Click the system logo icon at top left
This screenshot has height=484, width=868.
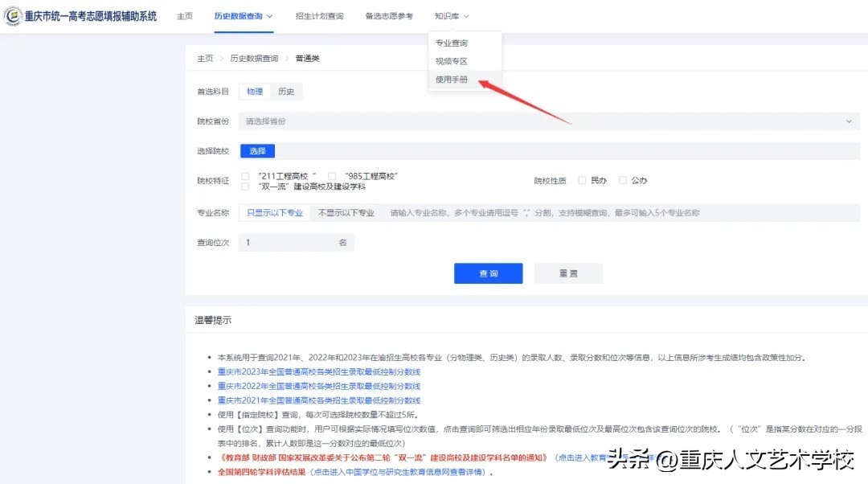tap(14, 16)
